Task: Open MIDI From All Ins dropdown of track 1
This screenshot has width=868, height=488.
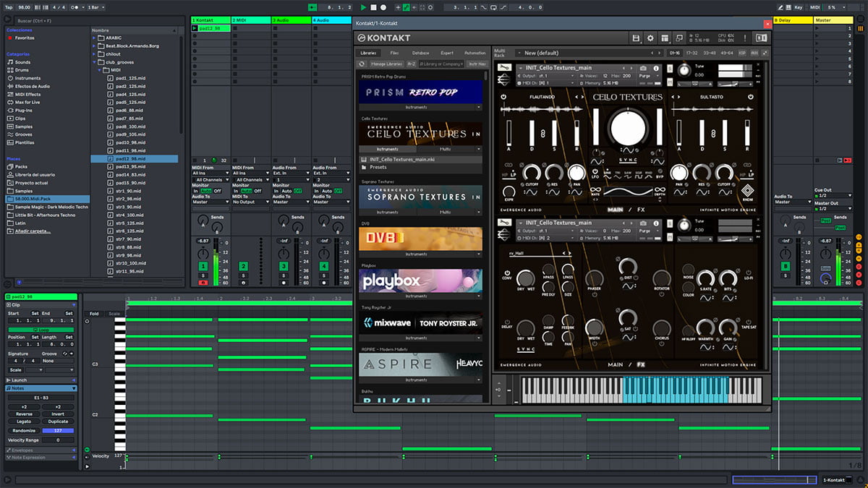Action: tap(210, 174)
